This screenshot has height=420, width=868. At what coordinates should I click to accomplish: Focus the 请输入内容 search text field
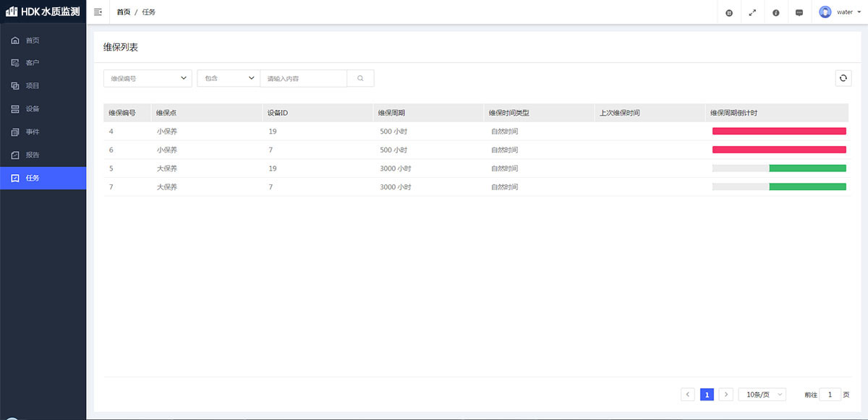(x=303, y=78)
